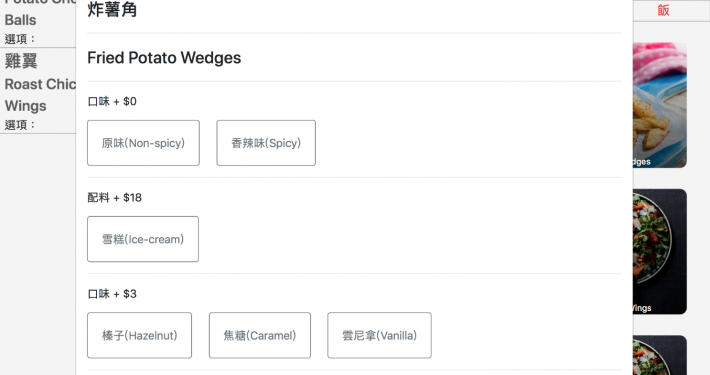Viewport: 710px width, 375px height.
Task: Open the potato wedges food photo
Action: (660, 105)
